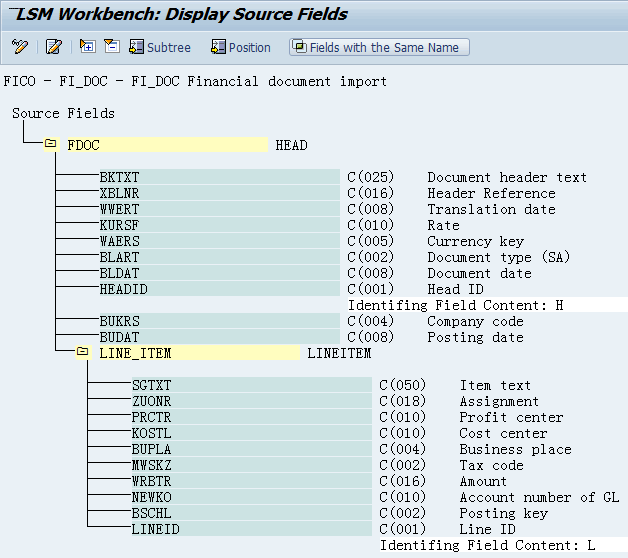Select the HEADID source field
The height and width of the screenshot is (558, 628).
(x=219, y=289)
